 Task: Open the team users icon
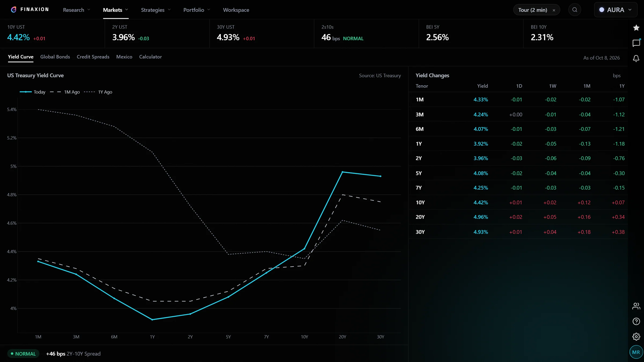pyautogui.click(x=636, y=306)
